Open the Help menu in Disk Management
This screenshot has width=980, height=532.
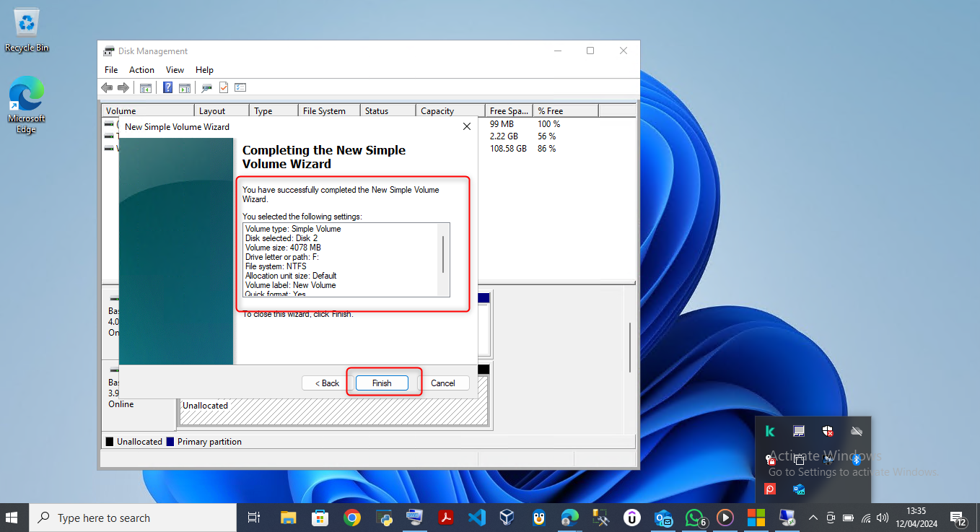pos(204,70)
